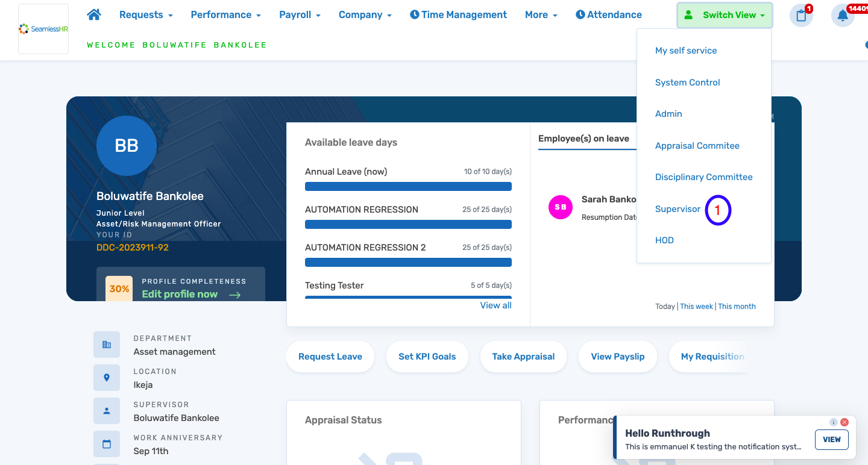Click the BB profile avatar

coord(127,146)
